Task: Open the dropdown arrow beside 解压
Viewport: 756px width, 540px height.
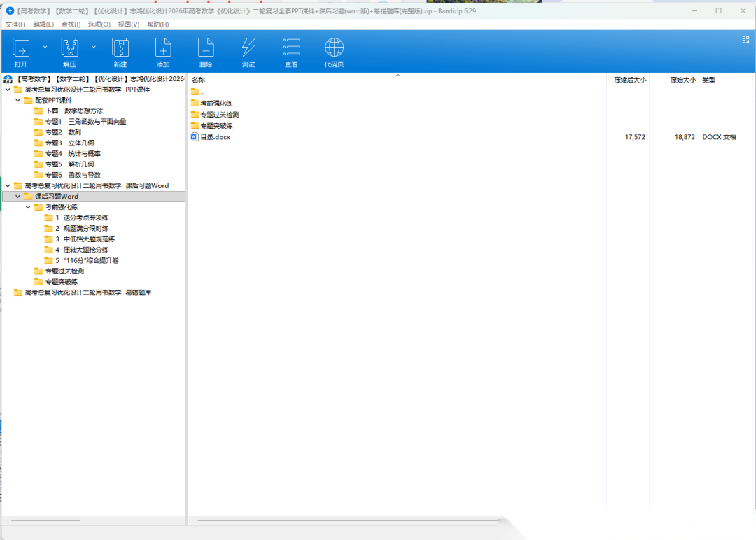Action: click(94, 47)
